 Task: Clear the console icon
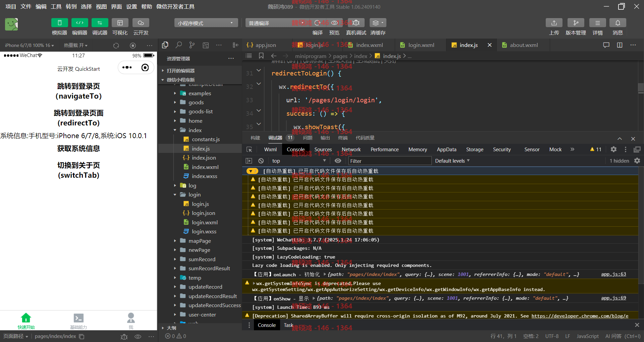[x=261, y=161]
